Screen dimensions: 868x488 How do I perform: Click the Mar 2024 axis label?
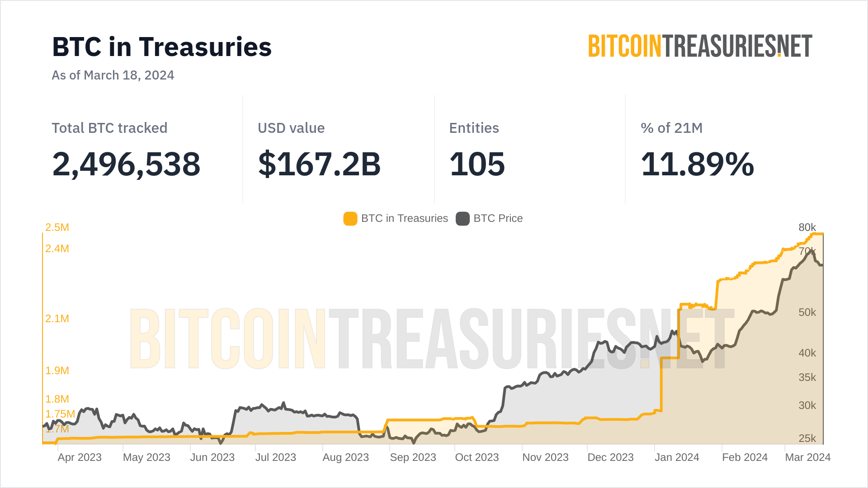pos(807,458)
